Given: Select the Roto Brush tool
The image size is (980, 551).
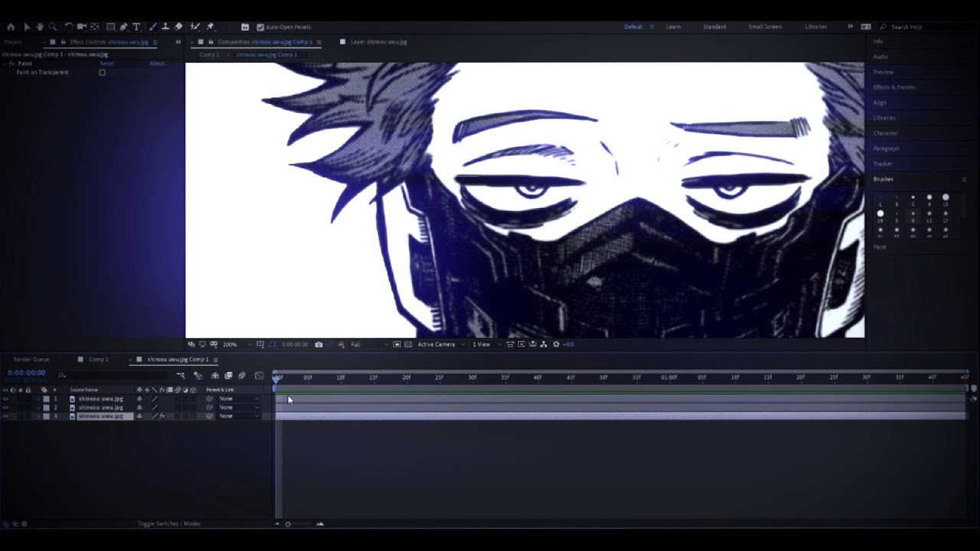Looking at the screenshot, I should pyautogui.click(x=194, y=27).
